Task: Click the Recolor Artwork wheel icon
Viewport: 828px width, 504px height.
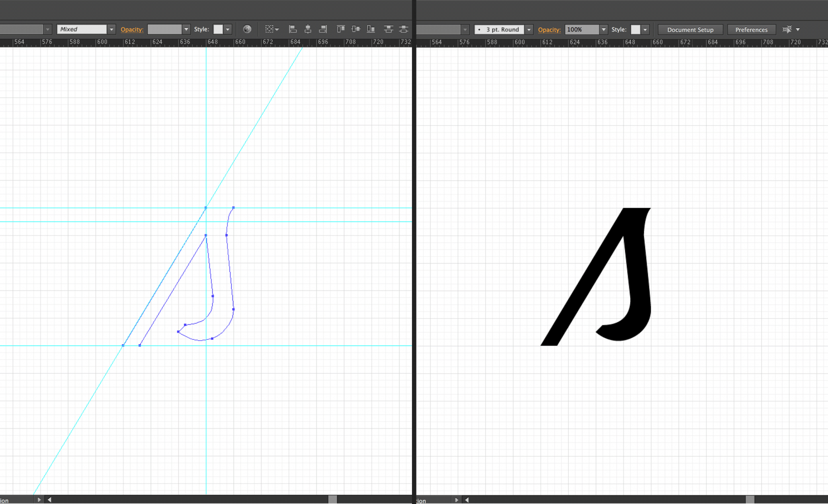Action: [x=247, y=29]
